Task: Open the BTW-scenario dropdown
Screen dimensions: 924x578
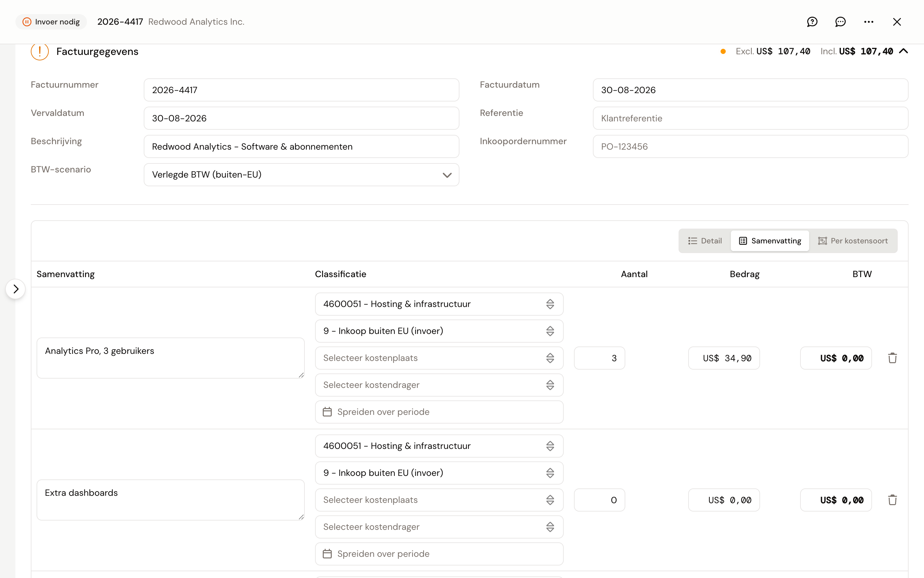Action: tap(301, 175)
